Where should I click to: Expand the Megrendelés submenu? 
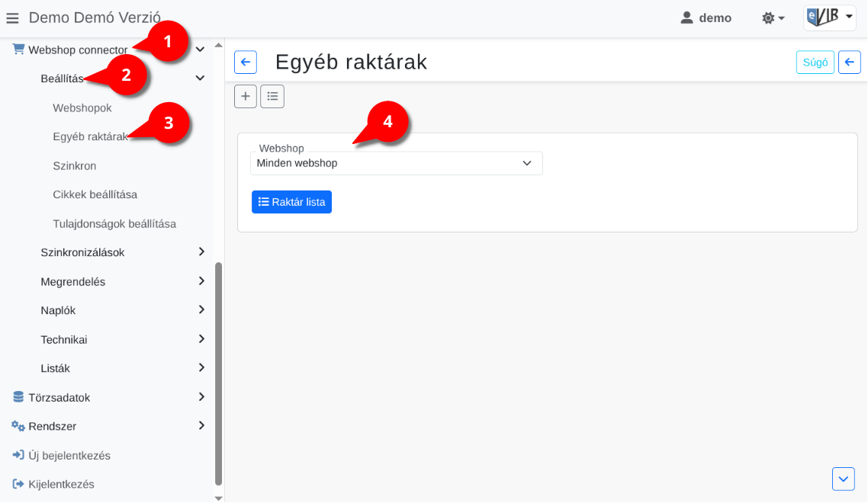pyautogui.click(x=122, y=281)
